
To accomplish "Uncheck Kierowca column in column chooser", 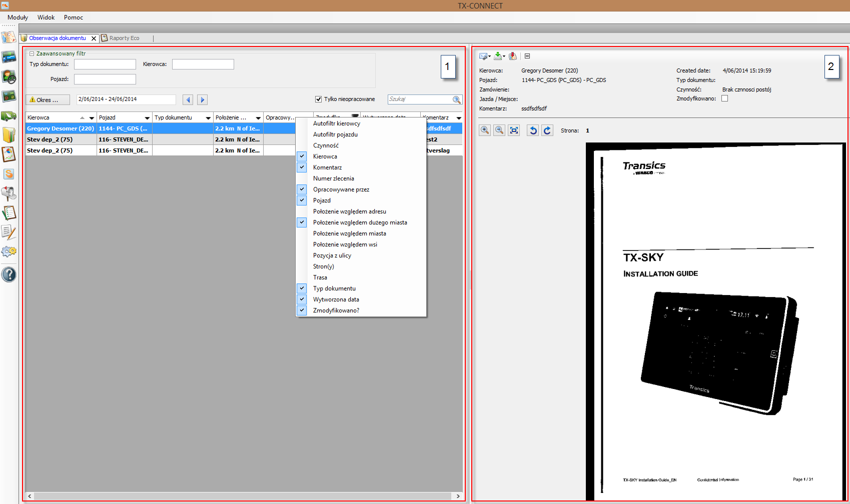I will tap(302, 156).
